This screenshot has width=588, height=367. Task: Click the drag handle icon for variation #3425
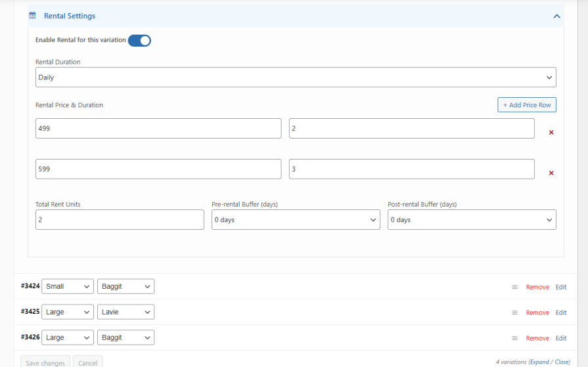(x=514, y=313)
